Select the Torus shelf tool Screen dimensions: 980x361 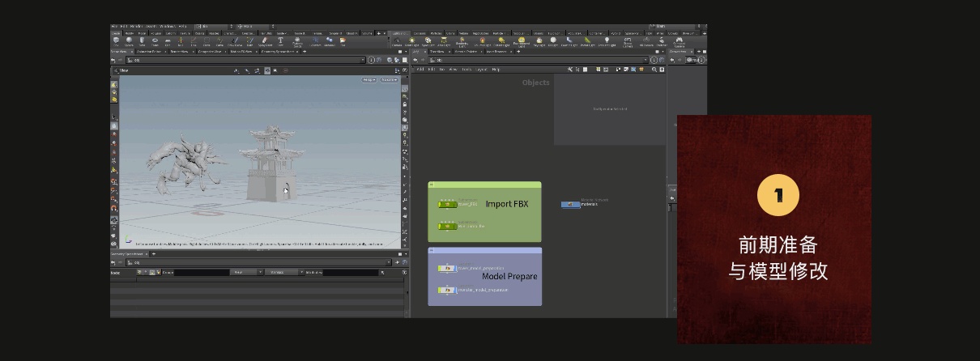click(x=155, y=41)
